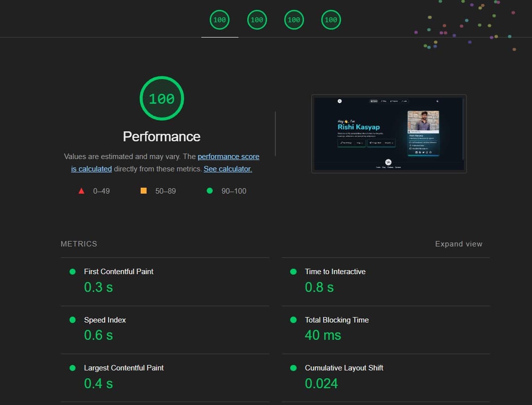Click the first score gauge in top row
Screen dimensions: 532x405
(220, 20)
